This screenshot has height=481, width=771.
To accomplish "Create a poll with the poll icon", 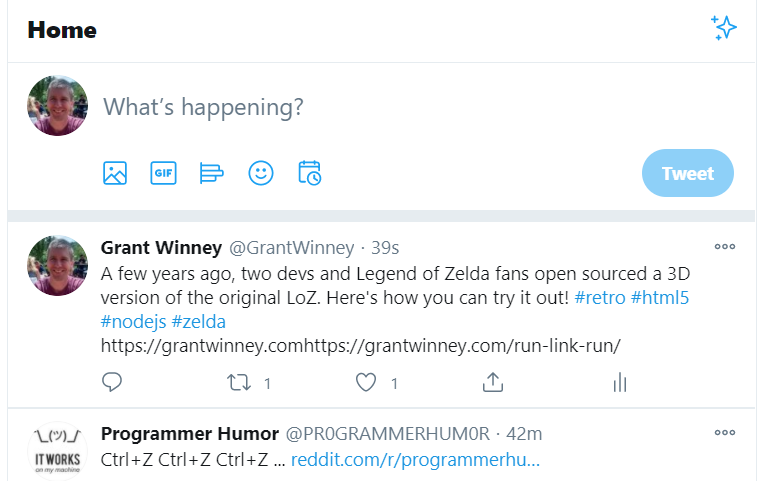I will click(x=211, y=173).
